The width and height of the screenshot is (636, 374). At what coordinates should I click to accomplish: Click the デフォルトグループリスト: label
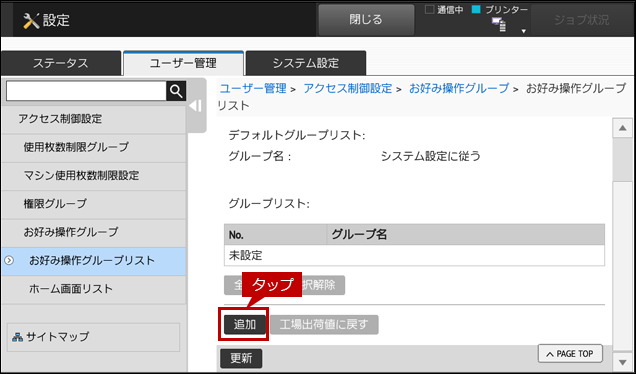pyautogui.click(x=297, y=135)
